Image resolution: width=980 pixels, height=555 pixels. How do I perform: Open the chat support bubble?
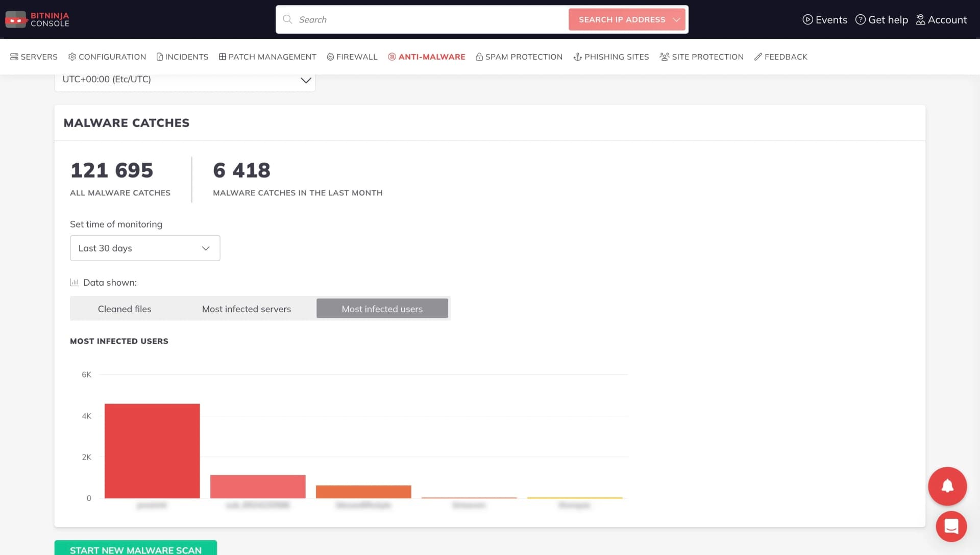951,526
